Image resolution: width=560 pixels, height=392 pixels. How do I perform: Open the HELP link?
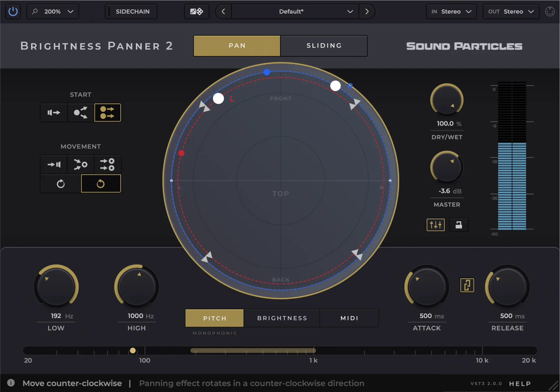(x=520, y=384)
